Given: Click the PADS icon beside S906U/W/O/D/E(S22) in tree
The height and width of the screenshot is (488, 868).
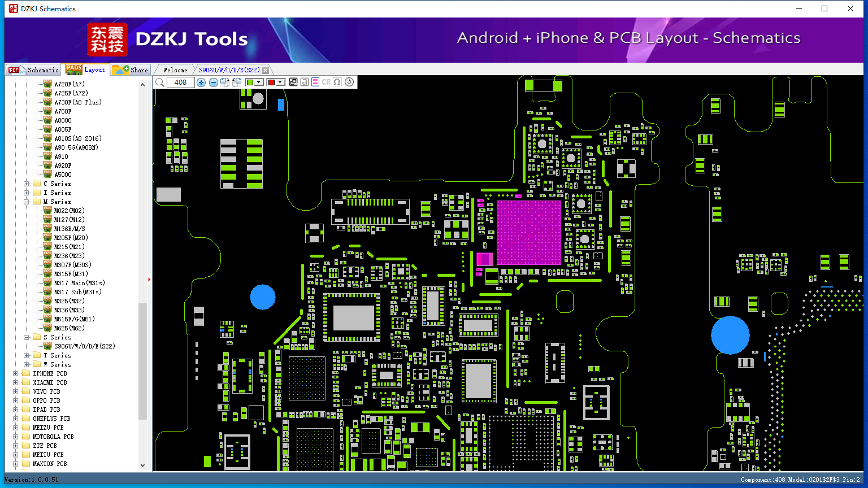Looking at the screenshot, I should (47, 346).
